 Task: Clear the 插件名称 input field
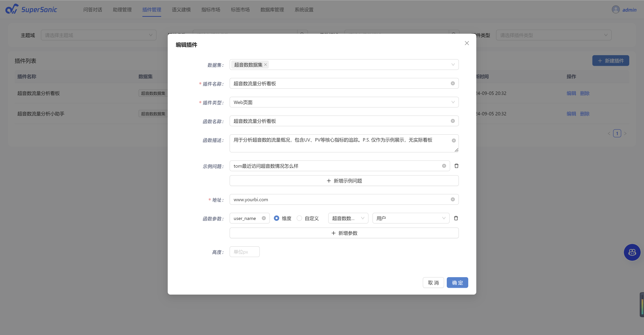point(452,83)
